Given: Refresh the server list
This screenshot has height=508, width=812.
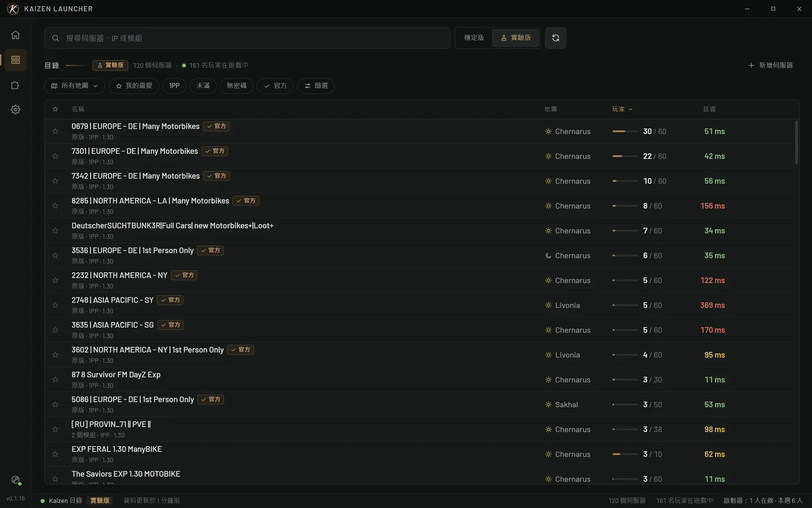Looking at the screenshot, I should coord(555,38).
